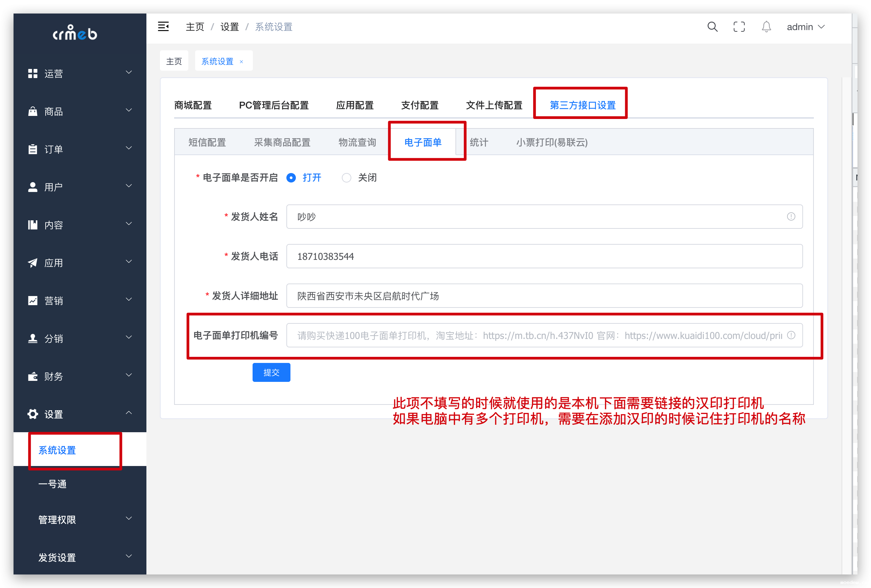This screenshot has width=871, height=588.
Task: Open the 物流查询 sub-tab
Action: [x=357, y=142]
